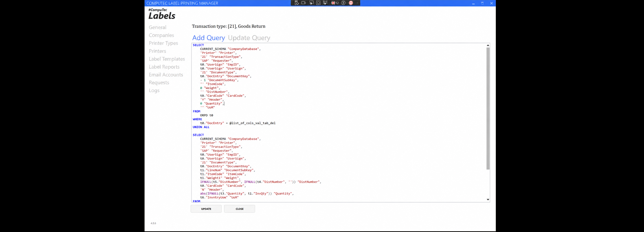
Task: Click the 'ORPD t0' line
Action: pyautogui.click(x=206, y=115)
